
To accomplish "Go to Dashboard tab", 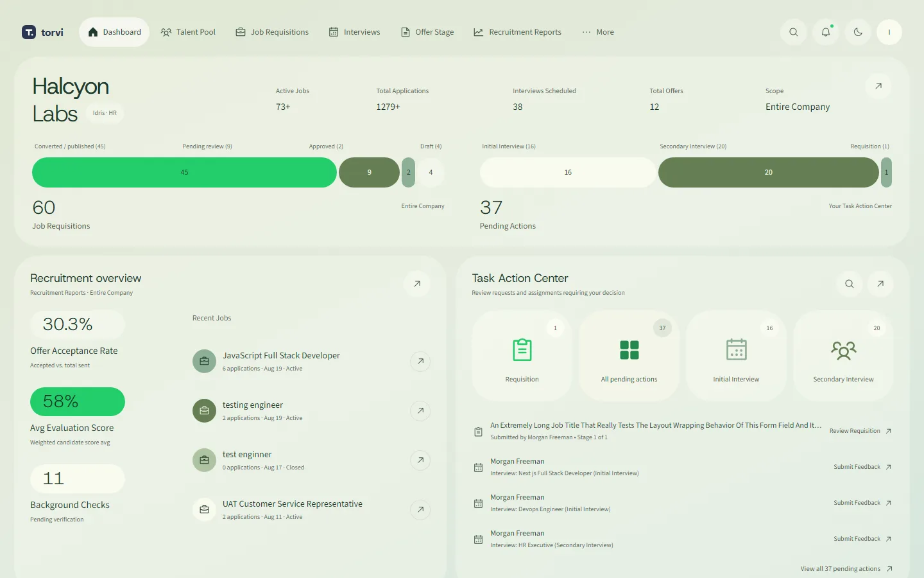I will pos(114,32).
